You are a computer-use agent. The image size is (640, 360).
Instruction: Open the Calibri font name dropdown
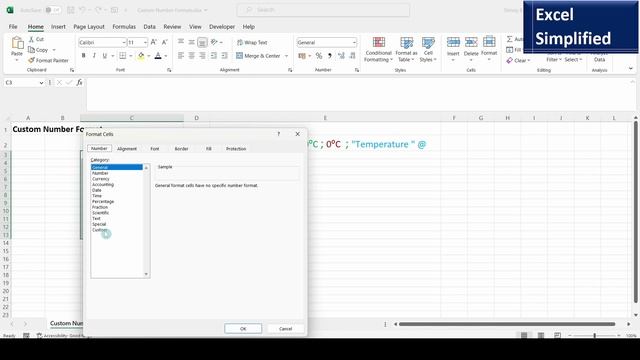tap(123, 42)
